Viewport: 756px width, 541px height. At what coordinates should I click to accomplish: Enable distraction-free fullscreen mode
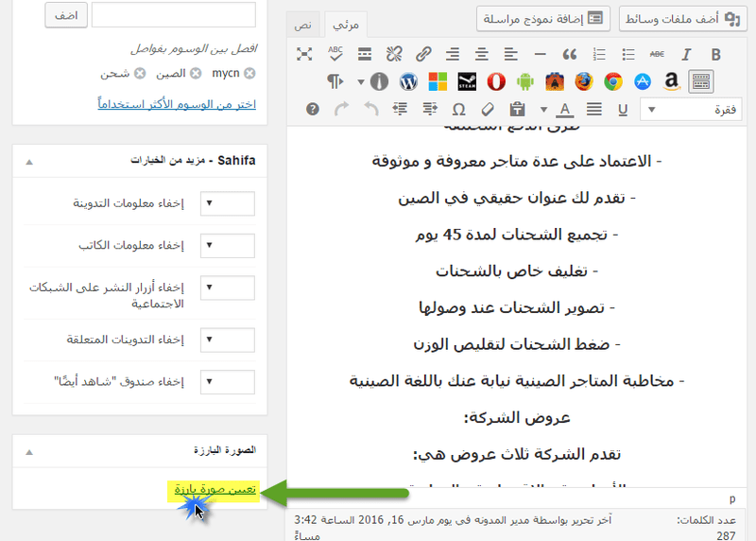304,54
